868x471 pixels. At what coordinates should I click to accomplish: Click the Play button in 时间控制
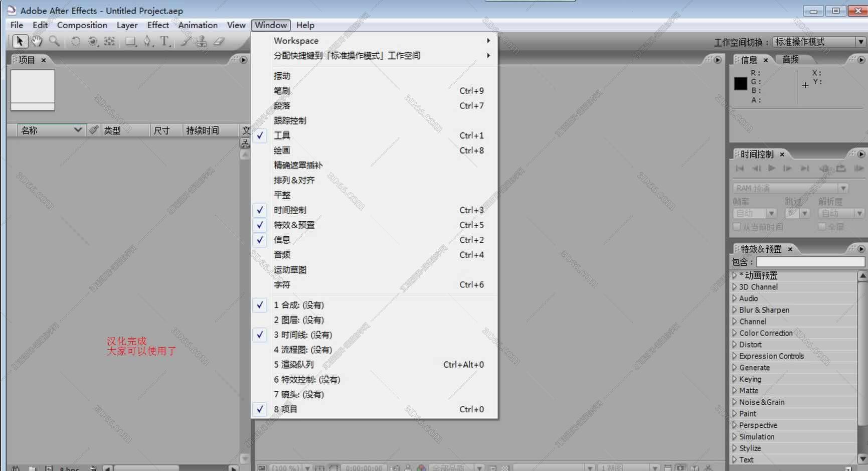[x=772, y=168]
